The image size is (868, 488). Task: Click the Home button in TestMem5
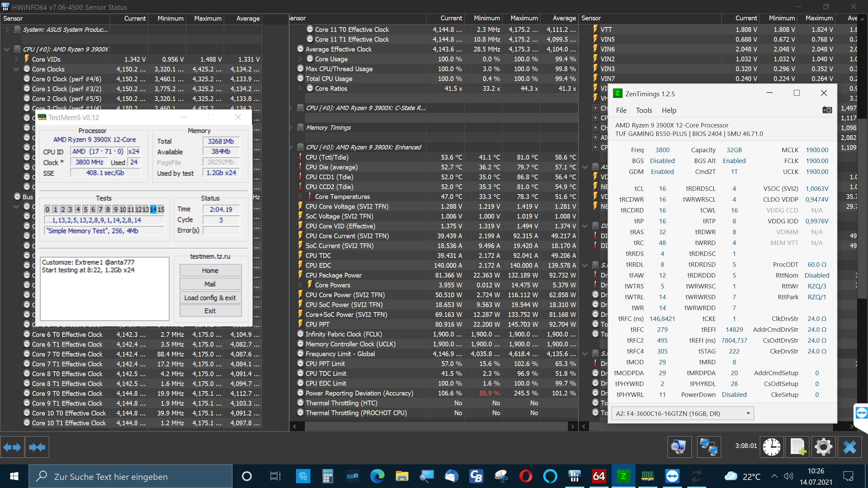(x=210, y=270)
